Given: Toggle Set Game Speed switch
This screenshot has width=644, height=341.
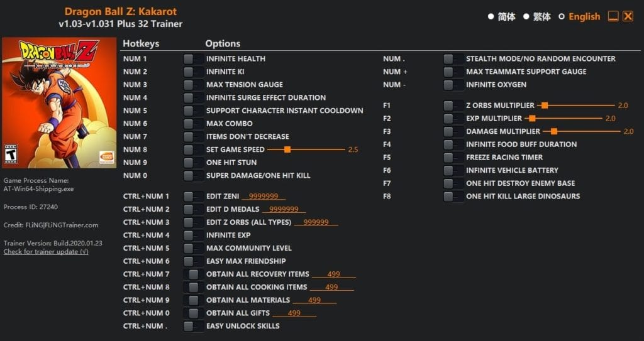Looking at the screenshot, I should click(x=193, y=150).
